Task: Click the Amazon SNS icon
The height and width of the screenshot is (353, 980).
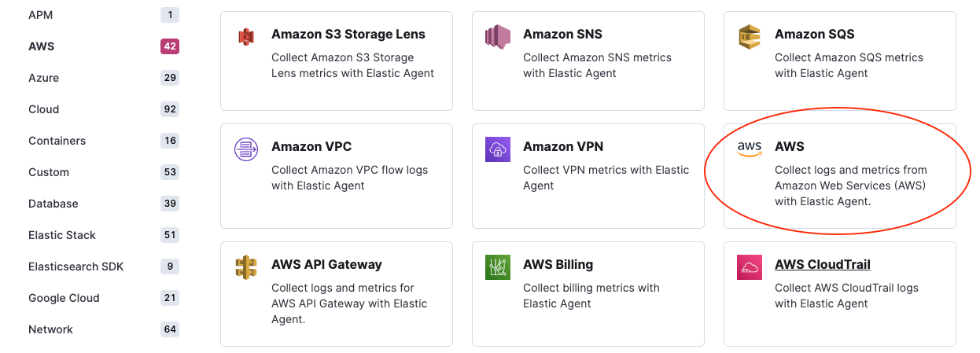Action: tap(498, 36)
